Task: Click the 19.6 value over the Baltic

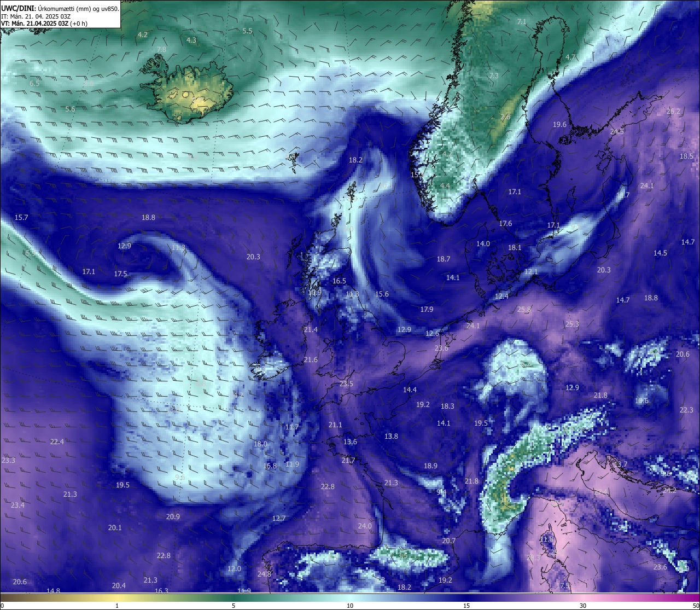Action: [559, 125]
